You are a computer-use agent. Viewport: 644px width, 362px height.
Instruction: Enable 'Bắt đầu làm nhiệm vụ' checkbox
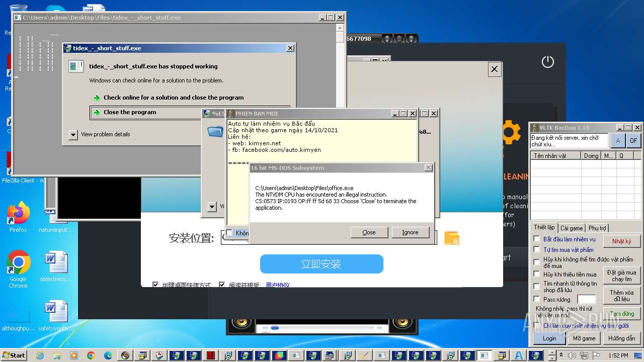coord(536,239)
